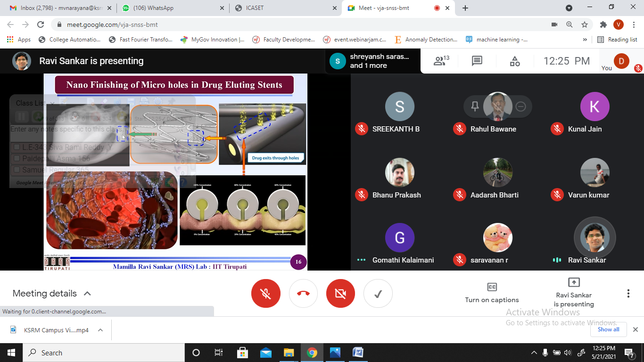Turn on the camera in Meet
Viewport: 644px width, 362px height.
[x=340, y=294]
